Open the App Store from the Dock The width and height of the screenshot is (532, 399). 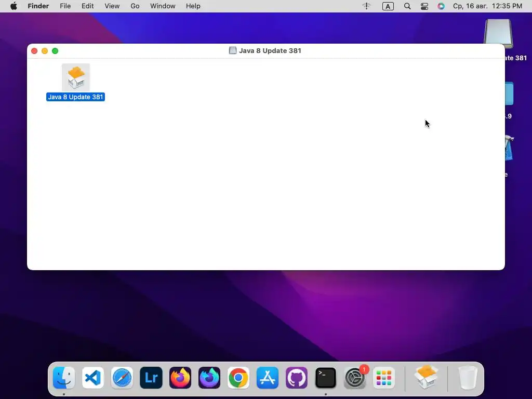268,378
